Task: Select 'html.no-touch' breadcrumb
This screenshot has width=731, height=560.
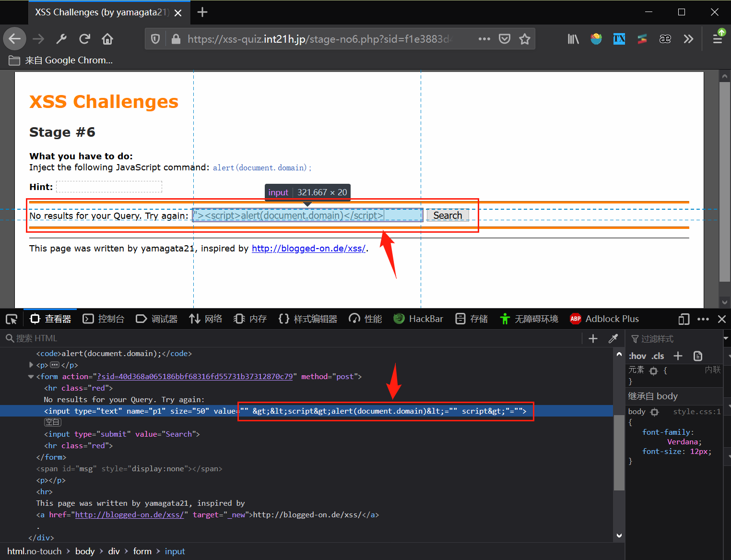Action: (x=35, y=551)
